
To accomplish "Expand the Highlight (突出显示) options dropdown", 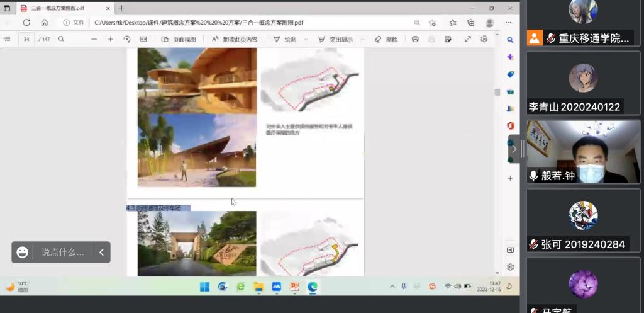I will coord(363,39).
